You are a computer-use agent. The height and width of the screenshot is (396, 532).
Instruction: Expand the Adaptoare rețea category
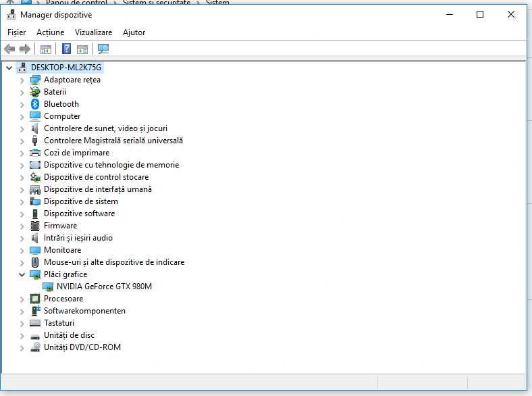22,80
